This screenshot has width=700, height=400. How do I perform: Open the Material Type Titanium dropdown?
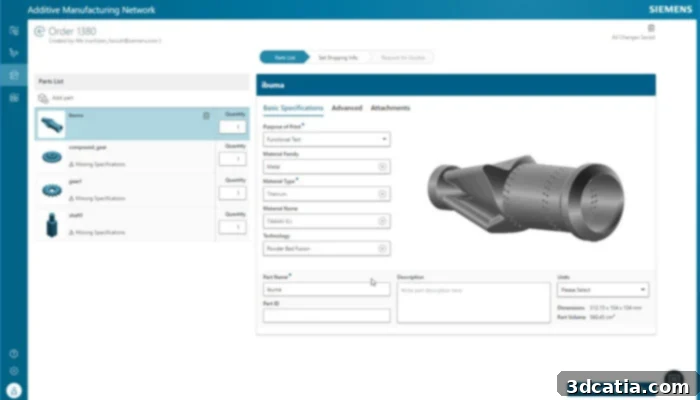(x=327, y=194)
